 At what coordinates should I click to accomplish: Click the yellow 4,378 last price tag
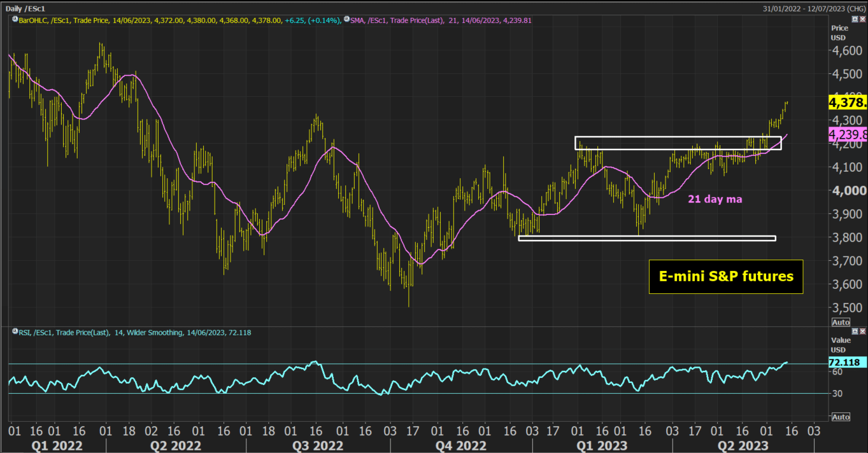coord(848,102)
